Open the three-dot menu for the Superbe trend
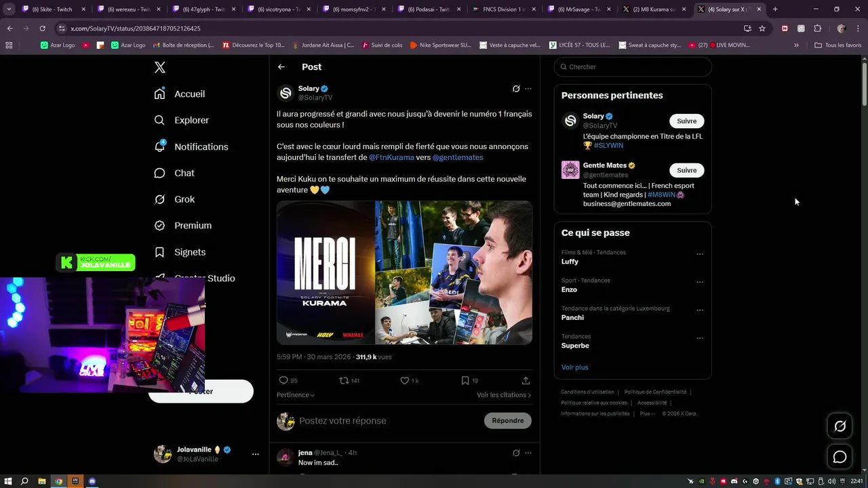868x488 pixels. point(700,338)
